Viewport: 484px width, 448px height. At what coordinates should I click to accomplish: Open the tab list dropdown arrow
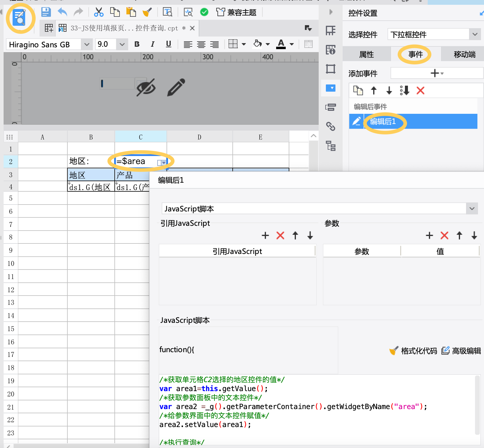point(308,28)
